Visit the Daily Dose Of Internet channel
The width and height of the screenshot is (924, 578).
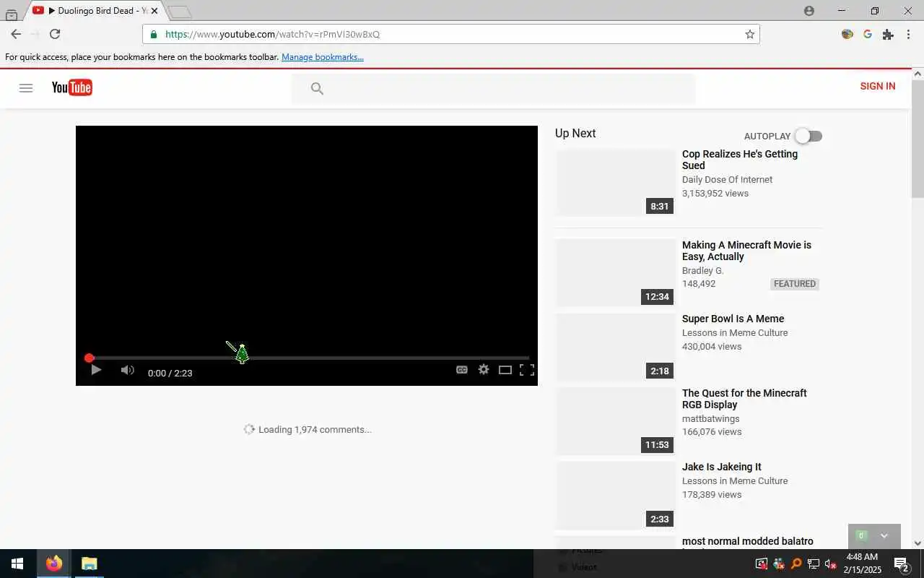[727, 179]
